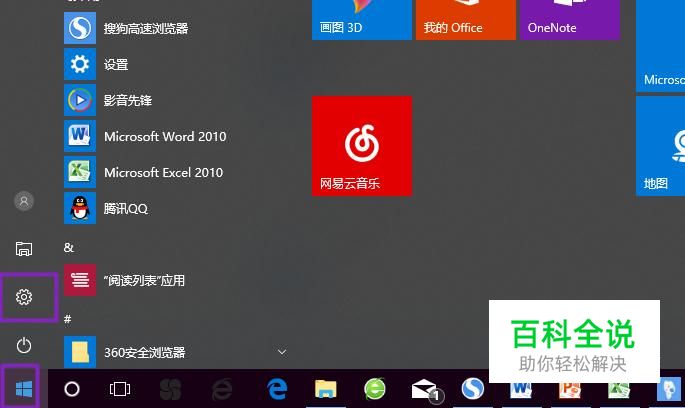Open Microsoft Word 2010 from app list

[175, 136]
